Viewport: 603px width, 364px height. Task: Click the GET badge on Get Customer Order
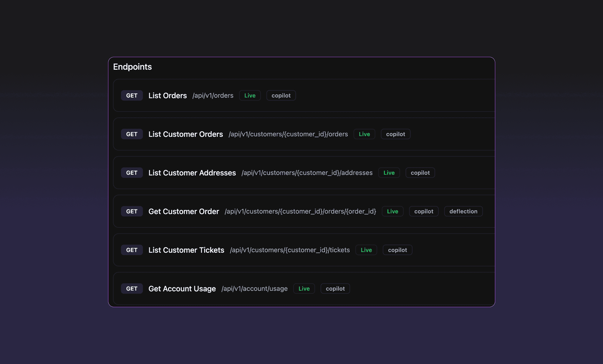tap(132, 211)
